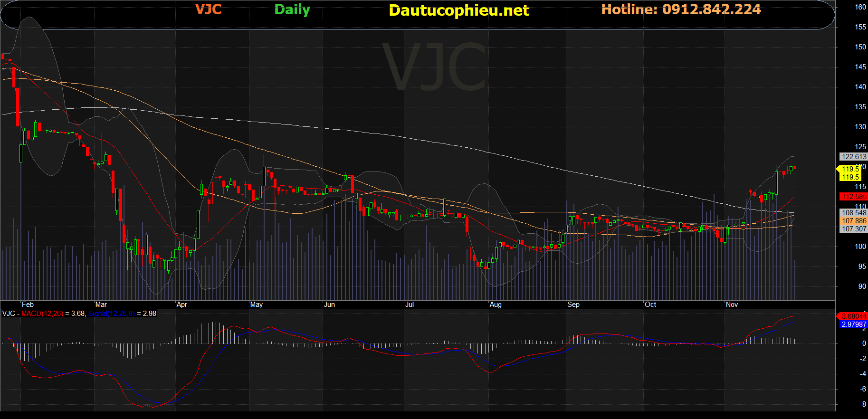Click the orange VJC ticker symbol title
Image resolution: width=868 pixels, height=419 pixels.
(208, 10)
